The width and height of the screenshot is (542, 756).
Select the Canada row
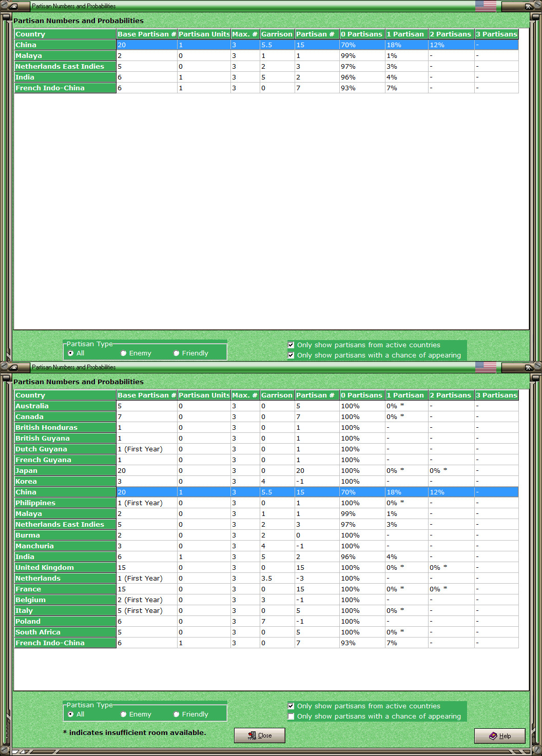[266, 417]
